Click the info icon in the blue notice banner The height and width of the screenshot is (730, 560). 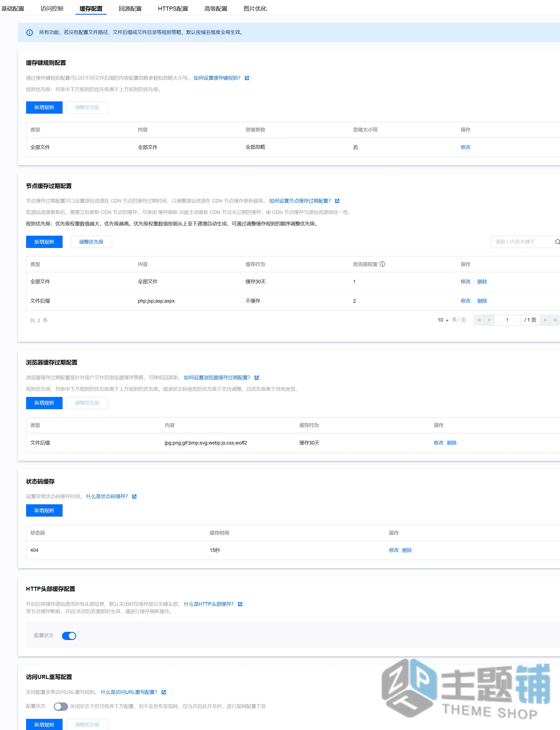[30, 32]
